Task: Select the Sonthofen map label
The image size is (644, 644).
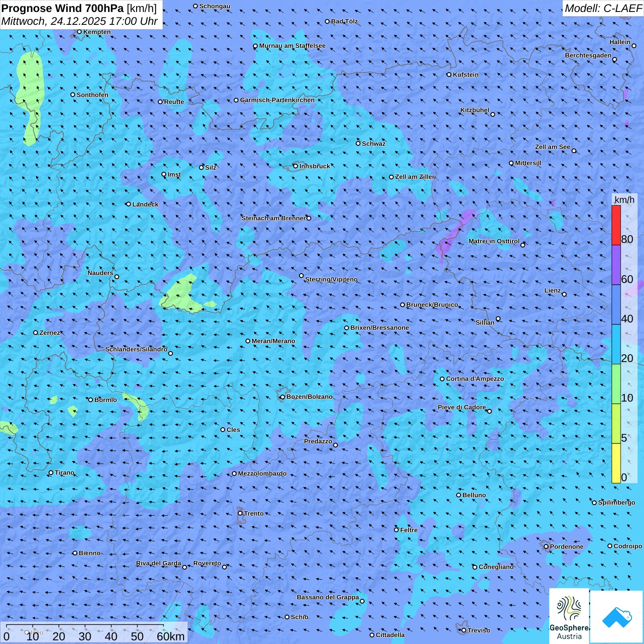Action: (92, 95)
